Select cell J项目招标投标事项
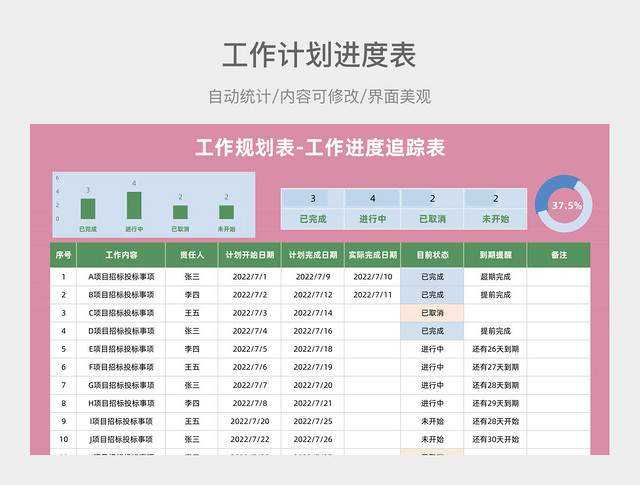Screen dimensions: 640x485 pyautogui.click(x=121, y=439)
